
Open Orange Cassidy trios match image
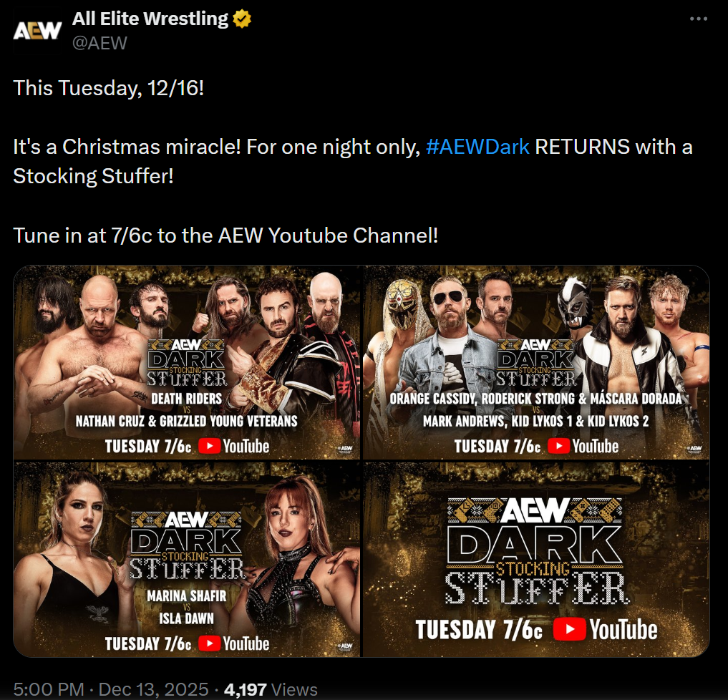(536, 363)
